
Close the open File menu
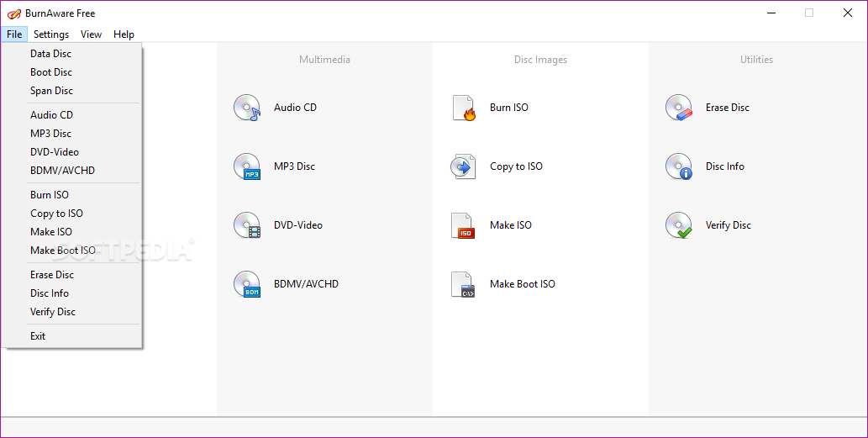pyautogui.click(x=14, y=34)
